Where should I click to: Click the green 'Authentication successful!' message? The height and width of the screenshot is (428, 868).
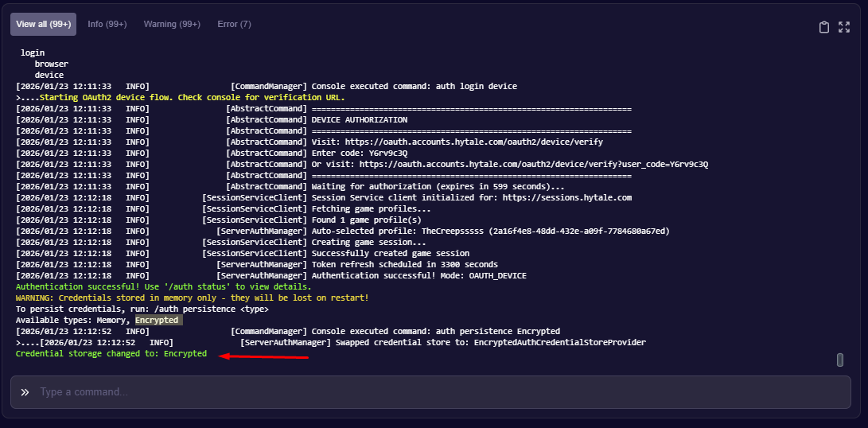click(x=163, y=286)
